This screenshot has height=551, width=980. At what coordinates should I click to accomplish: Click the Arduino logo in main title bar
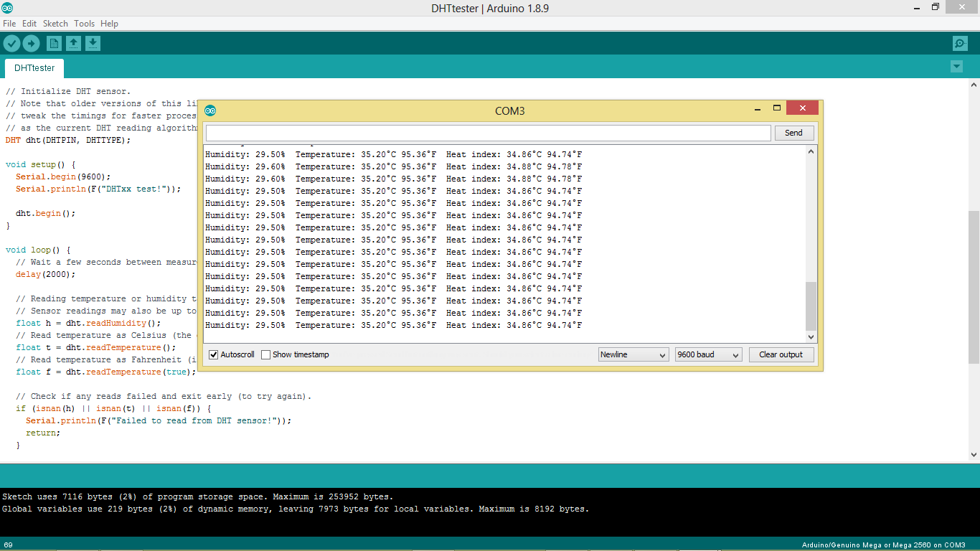click(6, 8)
